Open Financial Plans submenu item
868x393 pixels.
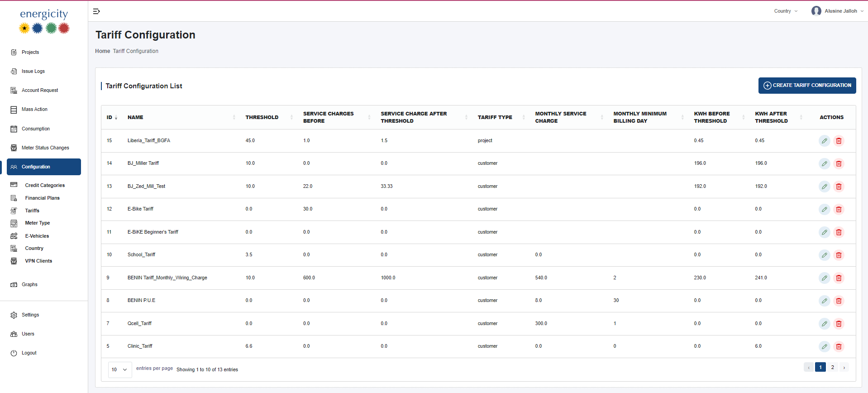point(42,198)
